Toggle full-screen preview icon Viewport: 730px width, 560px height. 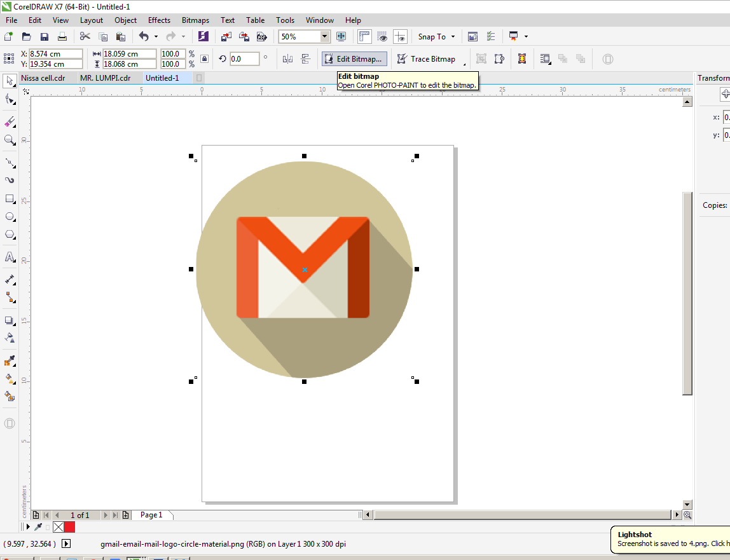click(x=341, y=36)
